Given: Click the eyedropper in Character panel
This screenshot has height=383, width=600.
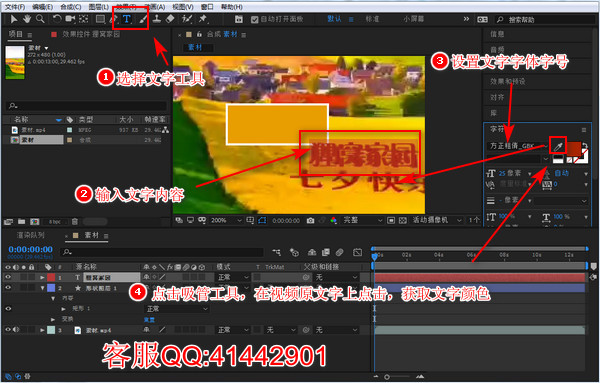Looking at the screenshot, I should (558, 147).
